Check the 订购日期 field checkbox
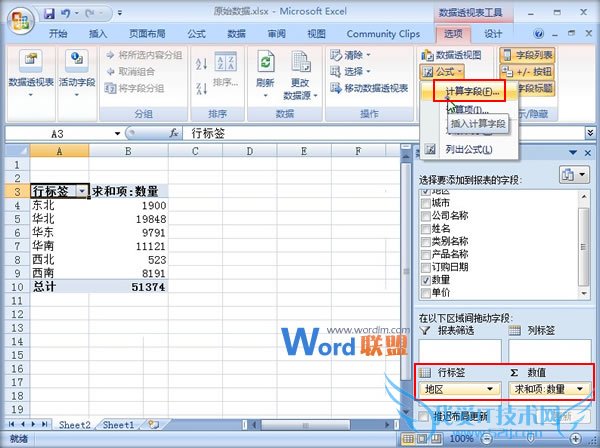600x448 pixels. [425, 267]
